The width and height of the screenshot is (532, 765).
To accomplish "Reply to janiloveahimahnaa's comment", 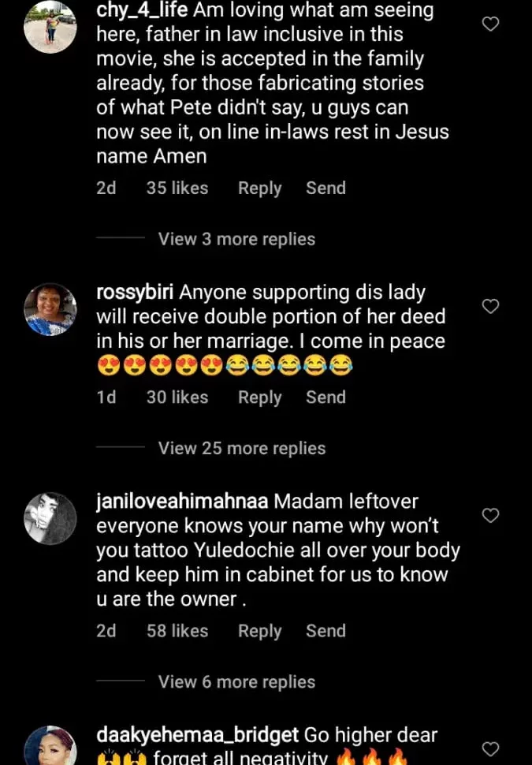I will 259,631.
